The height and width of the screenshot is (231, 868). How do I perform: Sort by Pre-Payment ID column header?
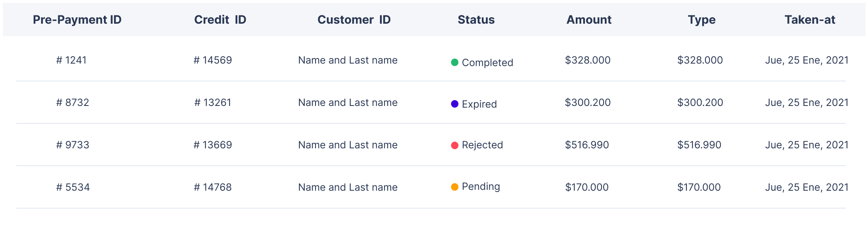(77, 20)
